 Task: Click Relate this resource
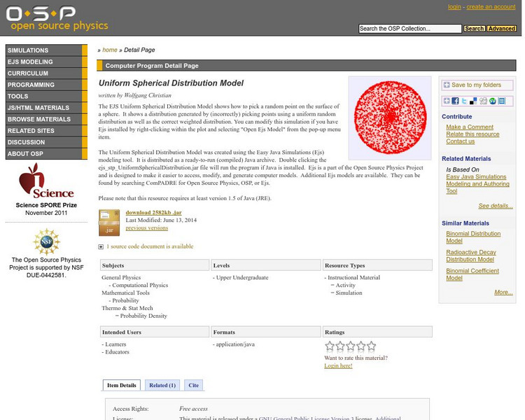(x=472, y=134)
